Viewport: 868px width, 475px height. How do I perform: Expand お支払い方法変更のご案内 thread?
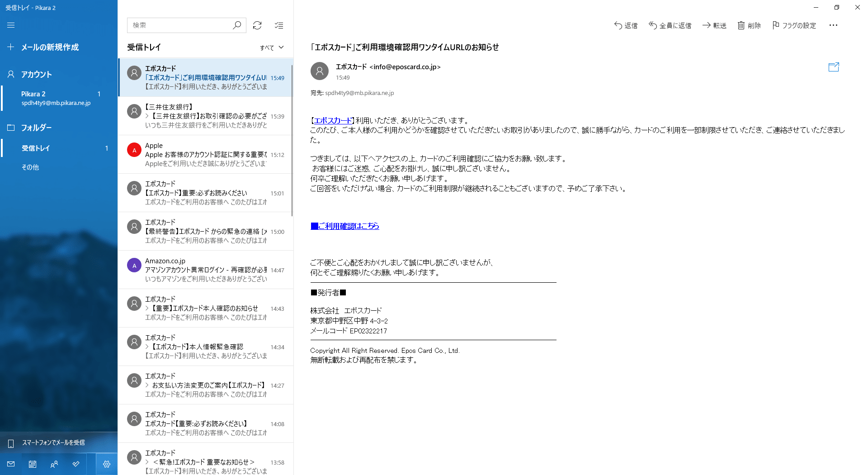tap(147, 385)
